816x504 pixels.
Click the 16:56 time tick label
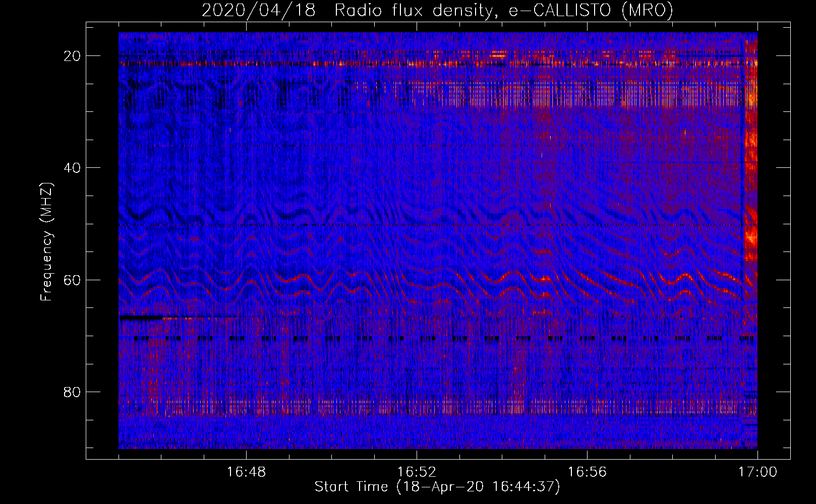click(x=587, y=472)
